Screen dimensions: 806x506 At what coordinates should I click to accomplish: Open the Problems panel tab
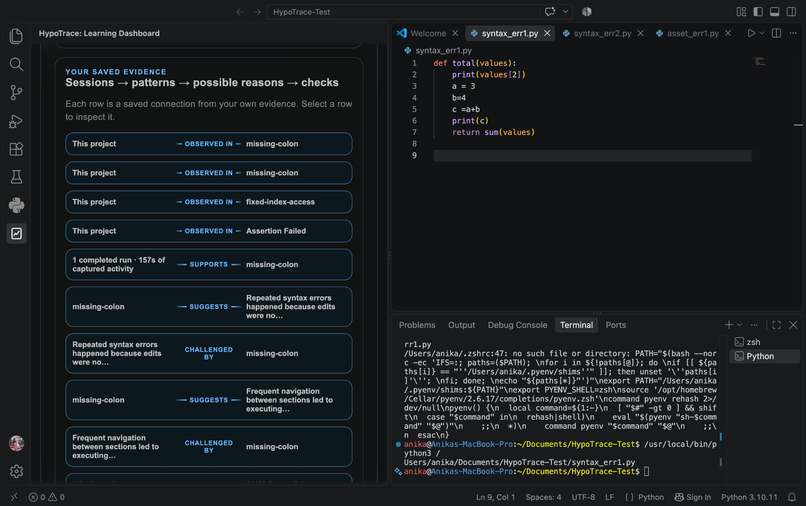click(x=417, y=325)
